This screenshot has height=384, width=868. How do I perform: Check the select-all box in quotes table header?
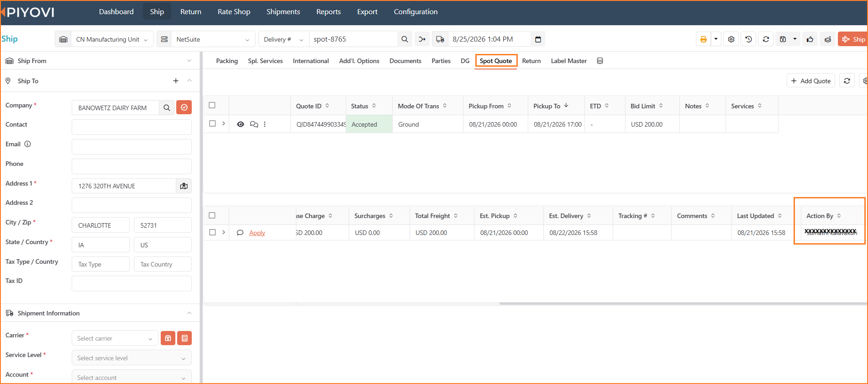click(212, 106)
